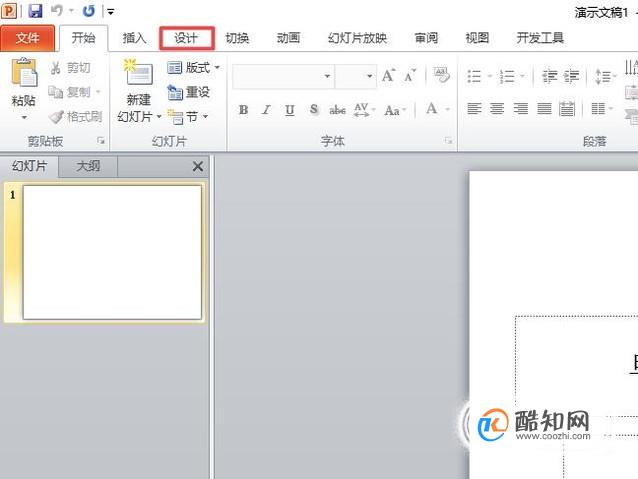
Task: Open the 版式 (Layout) dropdown
Action: click(193, 67)
